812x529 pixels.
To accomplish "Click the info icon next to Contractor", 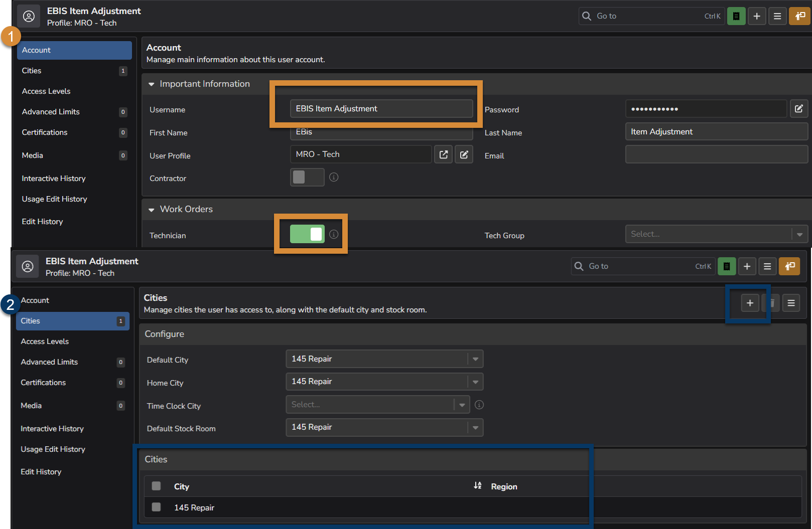I will point(334,177).
